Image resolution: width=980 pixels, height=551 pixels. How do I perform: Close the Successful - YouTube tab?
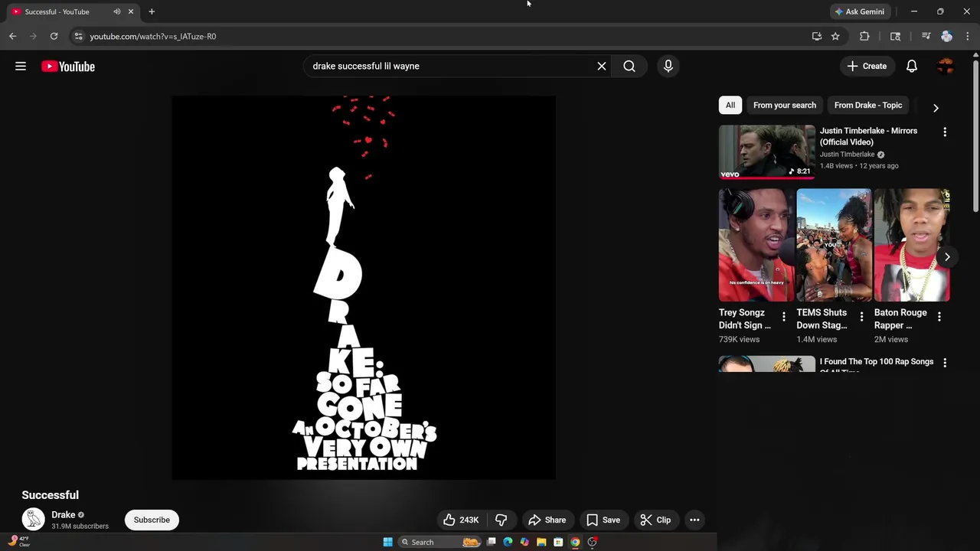pos(131,11)
